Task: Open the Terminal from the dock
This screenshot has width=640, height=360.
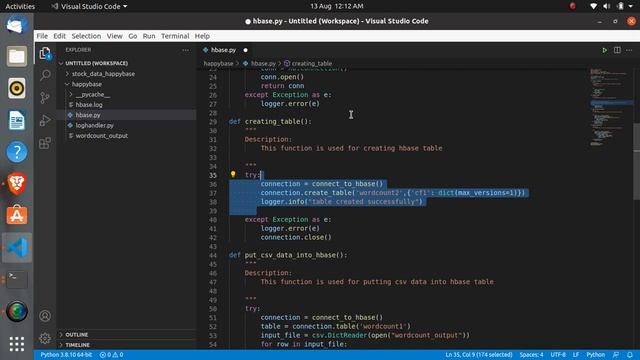Action: point(17,280)
